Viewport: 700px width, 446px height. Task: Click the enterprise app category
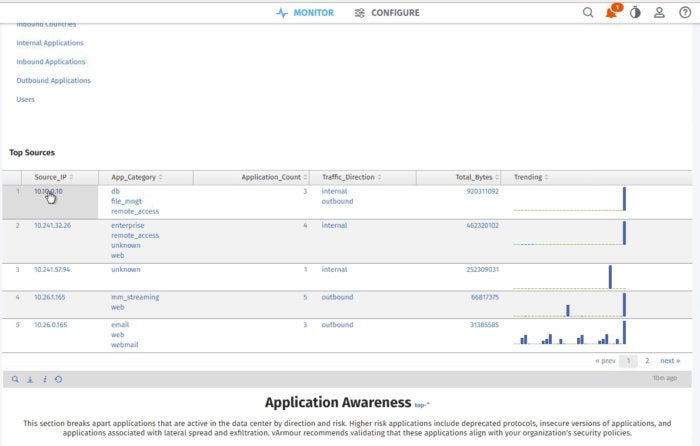[128, 225]
